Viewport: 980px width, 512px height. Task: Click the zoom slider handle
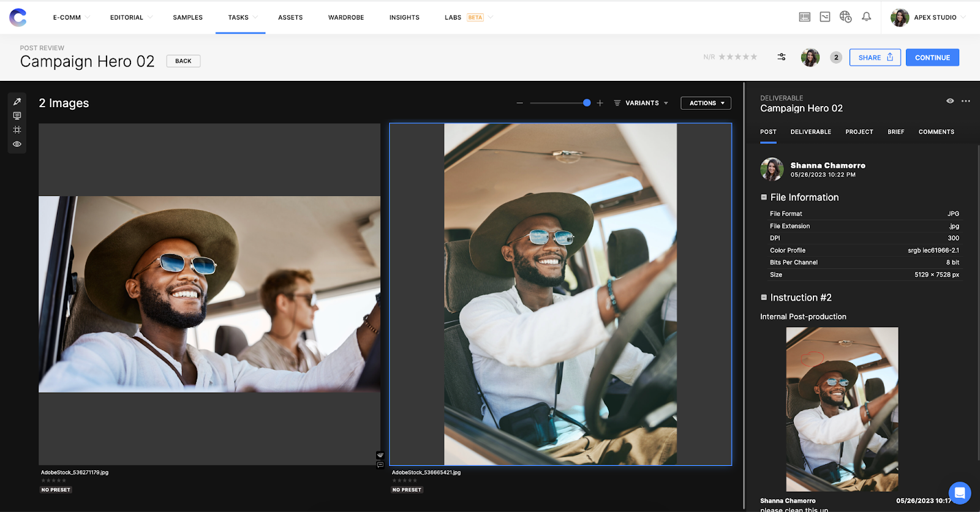[587, 103]
